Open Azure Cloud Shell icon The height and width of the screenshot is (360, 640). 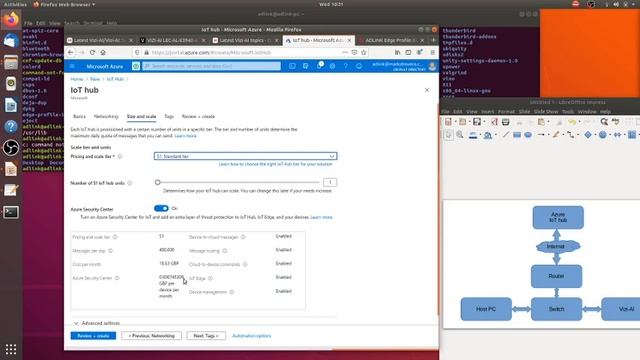coord(292,66)
